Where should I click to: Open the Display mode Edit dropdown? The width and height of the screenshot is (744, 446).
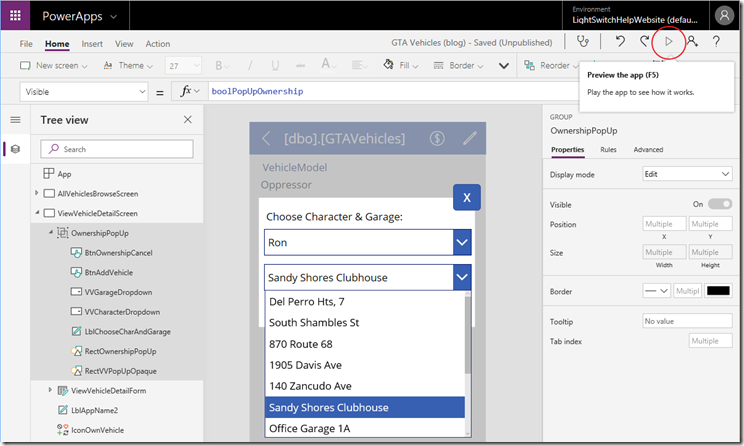(x=687, y=174)
